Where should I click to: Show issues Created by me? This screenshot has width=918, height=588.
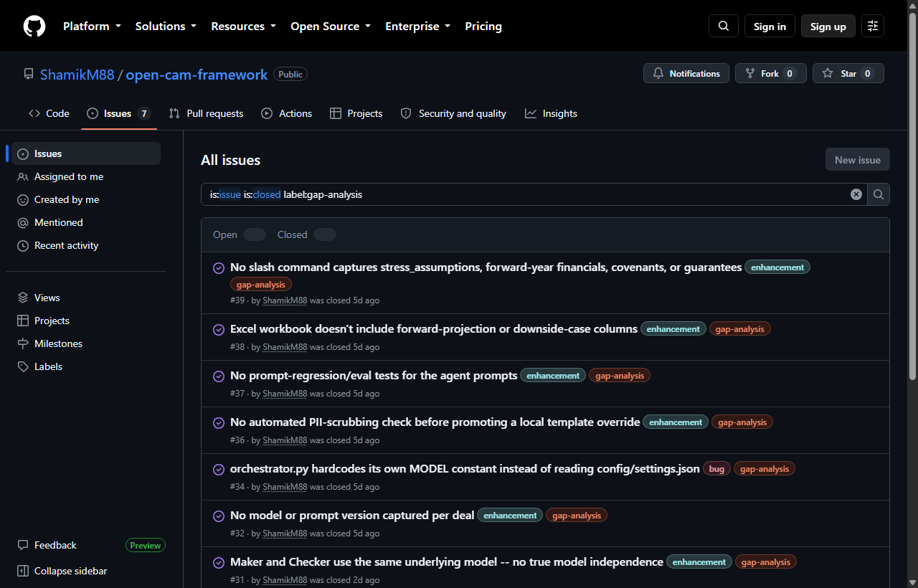pos(86,199)
